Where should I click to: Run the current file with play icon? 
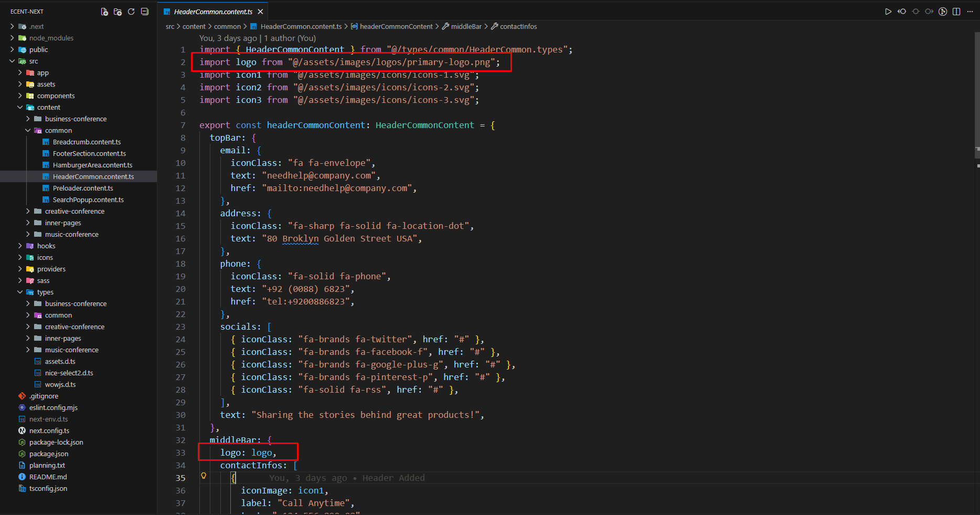pos(888,12)
